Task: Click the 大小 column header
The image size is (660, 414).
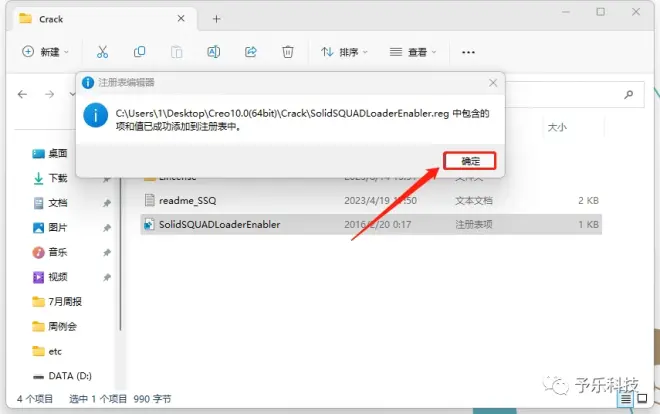Action: tap(556, 127)
